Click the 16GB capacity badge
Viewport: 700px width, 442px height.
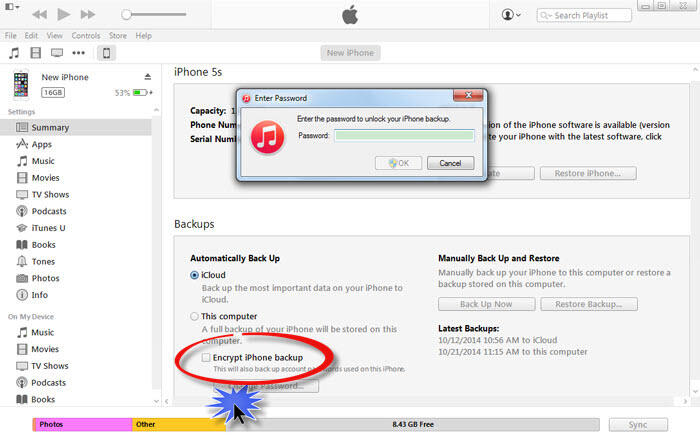pyautogui.click(x=53, y=92)
